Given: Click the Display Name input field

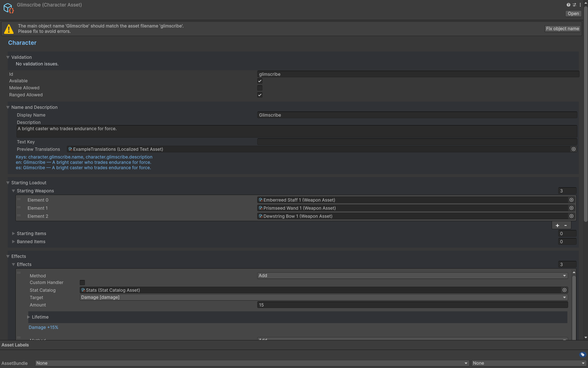Looking at the screenshot, I should click(x=417, y=115).
